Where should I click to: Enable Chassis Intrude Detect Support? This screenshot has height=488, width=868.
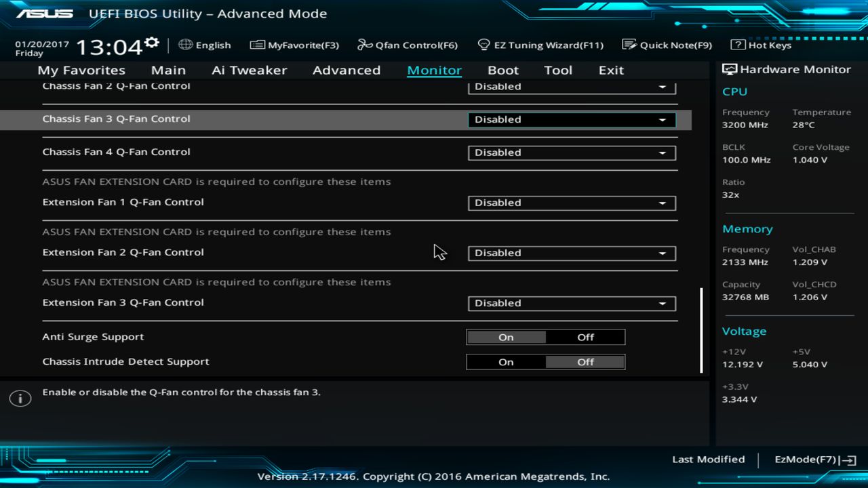pos(506,361)
